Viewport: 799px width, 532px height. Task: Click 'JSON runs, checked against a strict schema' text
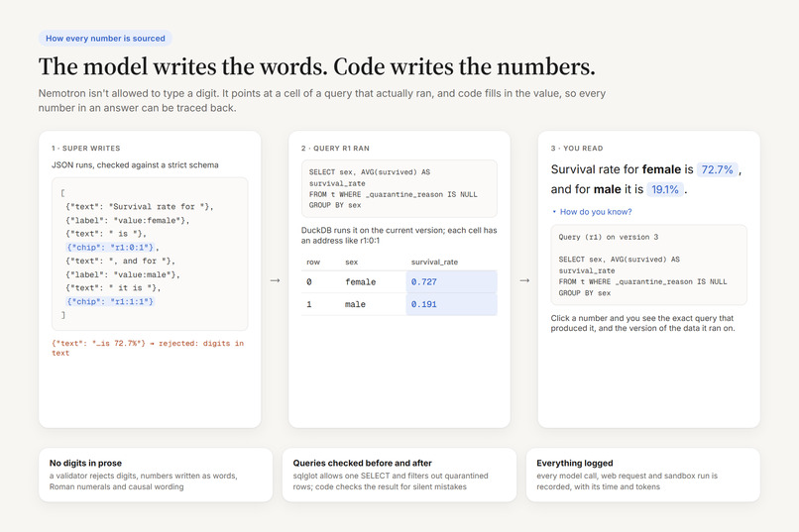(135, 164)
